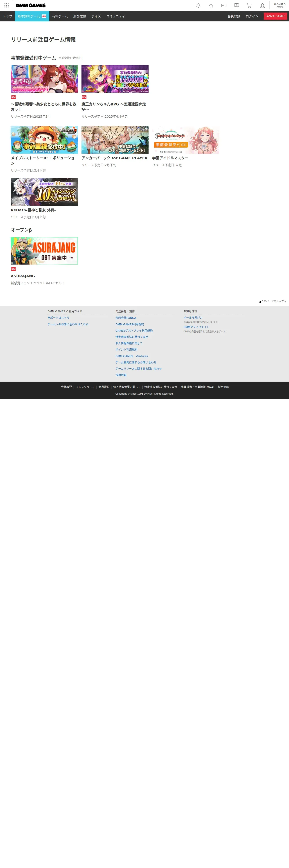This screenshot has width=289, height=868.
Task: Open 学園アイドルマスター banner image
Action: tap(185, 140)
